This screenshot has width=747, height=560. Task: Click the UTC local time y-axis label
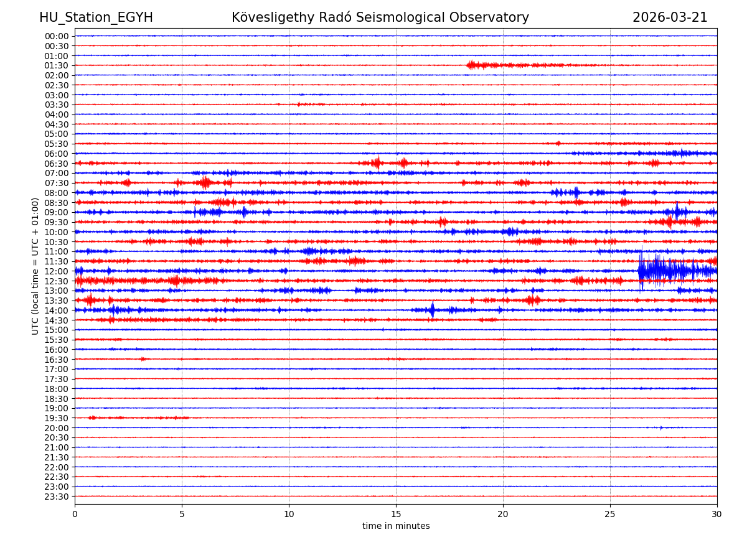point(35,266)
